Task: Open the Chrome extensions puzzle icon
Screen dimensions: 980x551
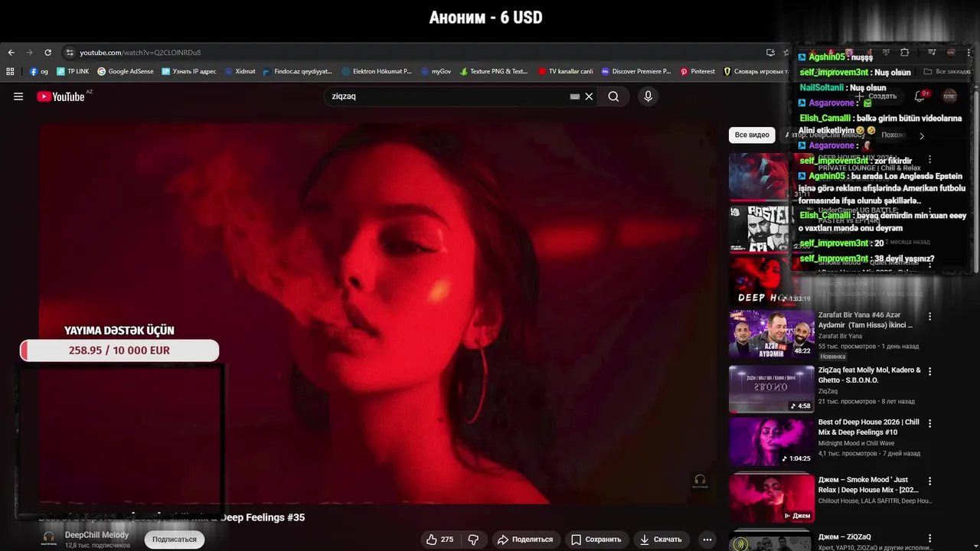Action: [904, 53]
